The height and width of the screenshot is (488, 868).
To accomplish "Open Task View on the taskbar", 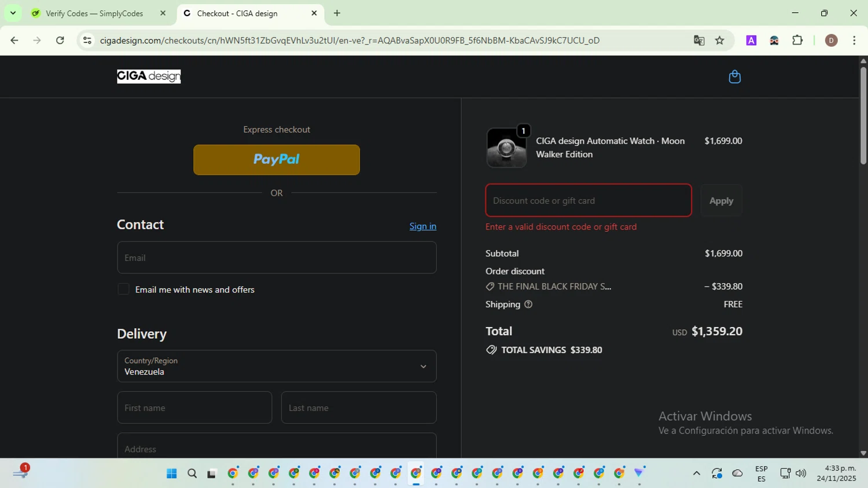I will (212, 474).
